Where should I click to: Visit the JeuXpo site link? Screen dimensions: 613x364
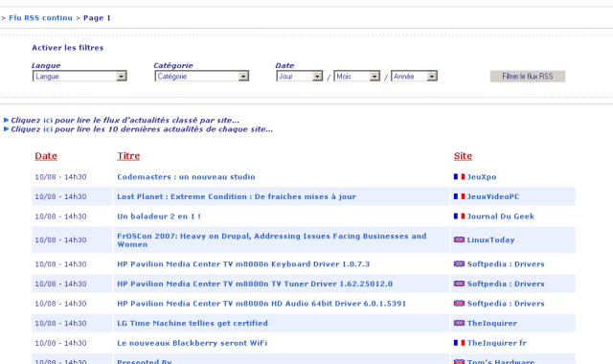pos(482,177)
